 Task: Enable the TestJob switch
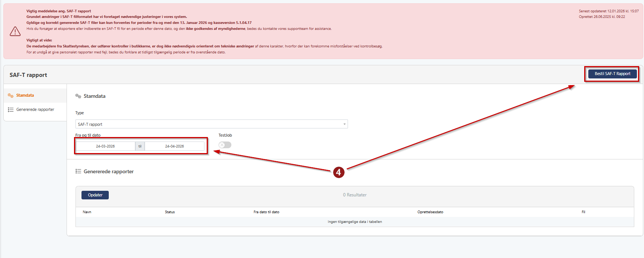tap(225, 145)
